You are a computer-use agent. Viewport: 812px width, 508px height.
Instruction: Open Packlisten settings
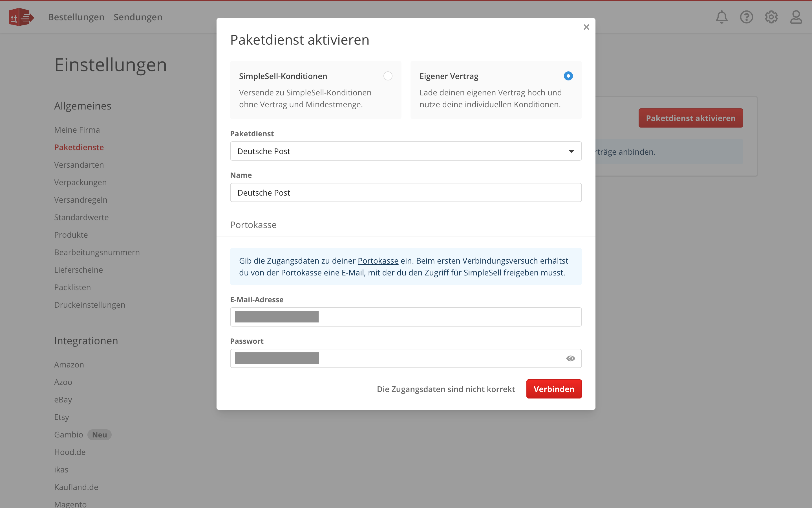(72, 287)
